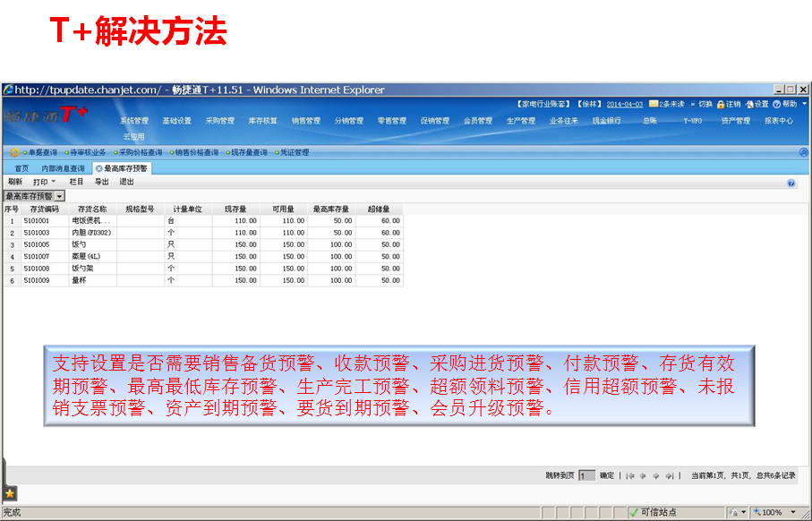This screenshot has height=521, width=812.
Task: Click the 存货编码 column header
Action: click(x=45, y=209)
